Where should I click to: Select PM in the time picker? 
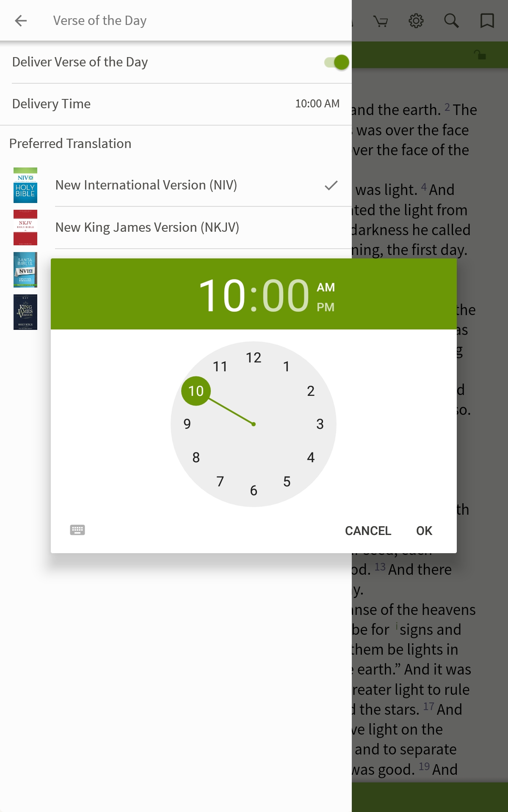(326, 307)
